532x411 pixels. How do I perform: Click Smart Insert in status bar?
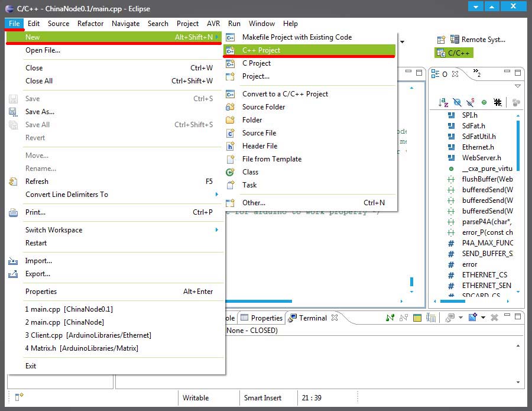(x=262, y=398)
